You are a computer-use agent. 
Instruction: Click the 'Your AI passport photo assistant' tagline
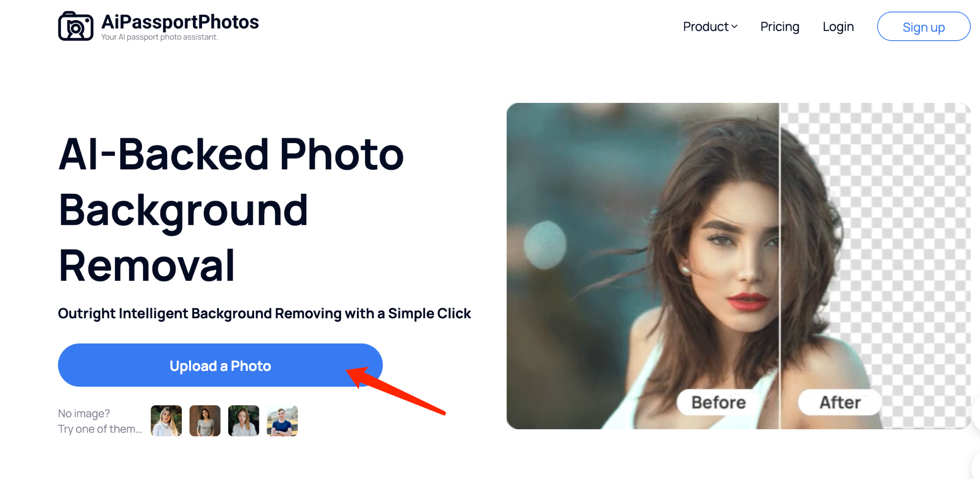click(x=159, y=37)
